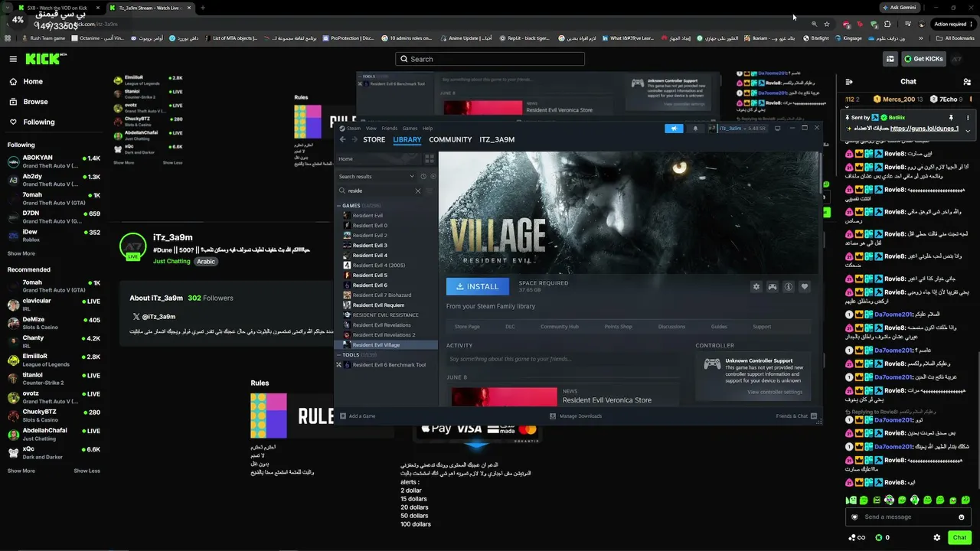Open the ITZ_3A9M profile tab in Steam
This screenshot has width=980, height=551.
[x=497, y=140]
